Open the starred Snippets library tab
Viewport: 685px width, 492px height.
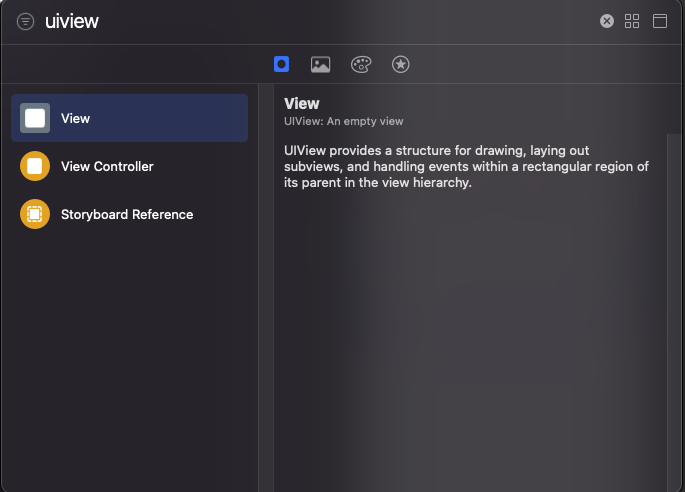(x=401, y=65)
